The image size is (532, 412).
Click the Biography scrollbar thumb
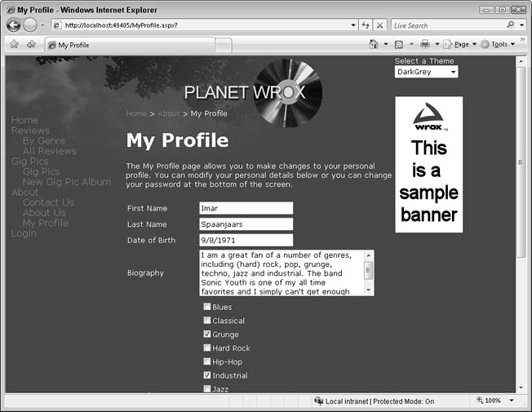369,271
